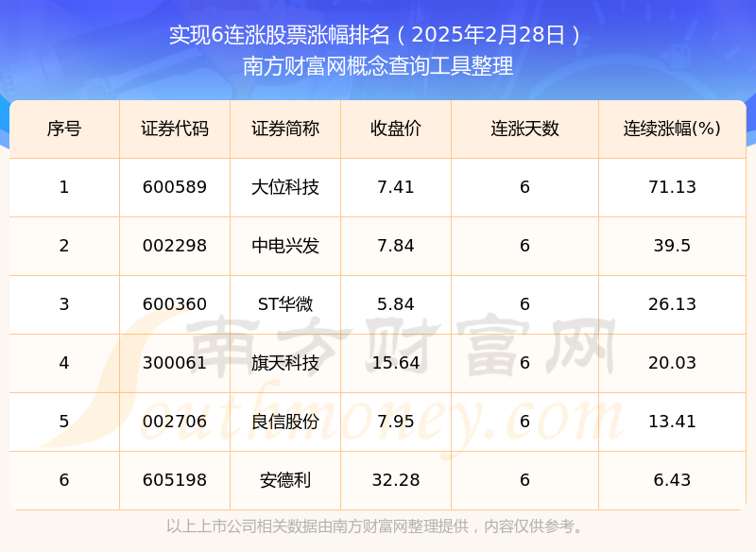Click stock code 605198
The width and height of the screenshot is (756, 552).
[175, 480]
